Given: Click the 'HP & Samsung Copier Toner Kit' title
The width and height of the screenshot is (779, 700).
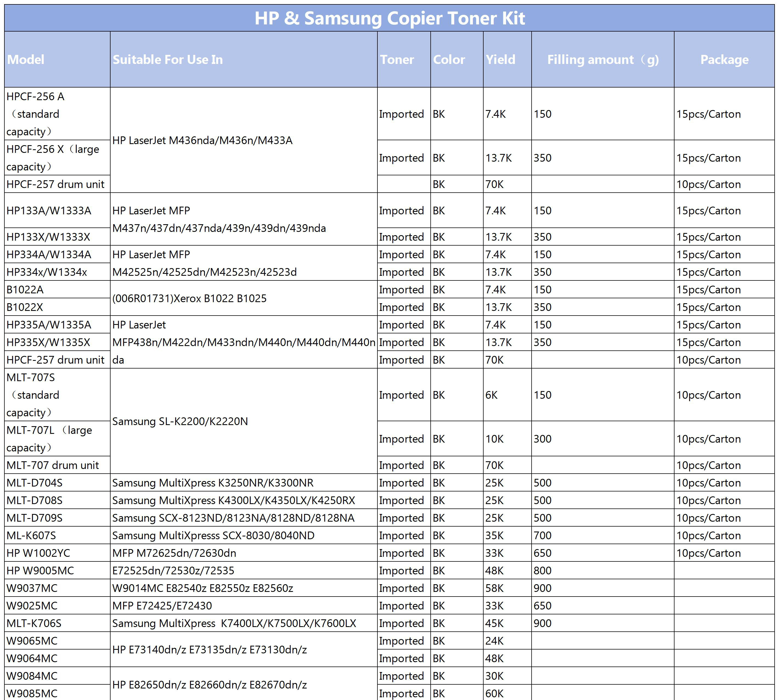Looking at the screenshot, I should click(x=390, y=18).
